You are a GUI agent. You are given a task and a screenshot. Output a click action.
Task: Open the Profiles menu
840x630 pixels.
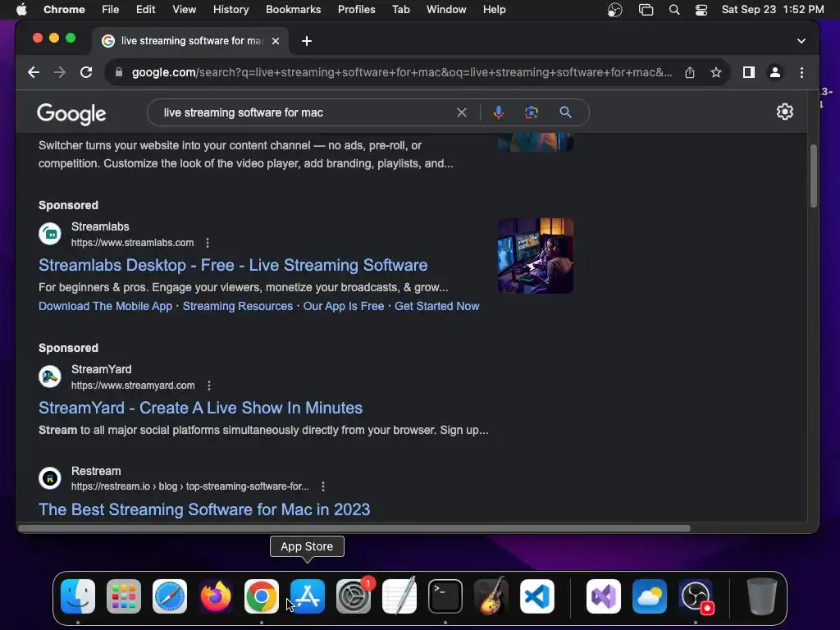[x=356, y=10]
